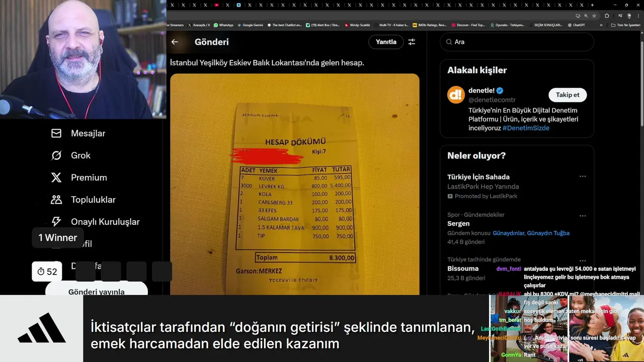Screen dimensions: 644x362
Task: Open Bissouma trending topic
Action: pos(463,268)
